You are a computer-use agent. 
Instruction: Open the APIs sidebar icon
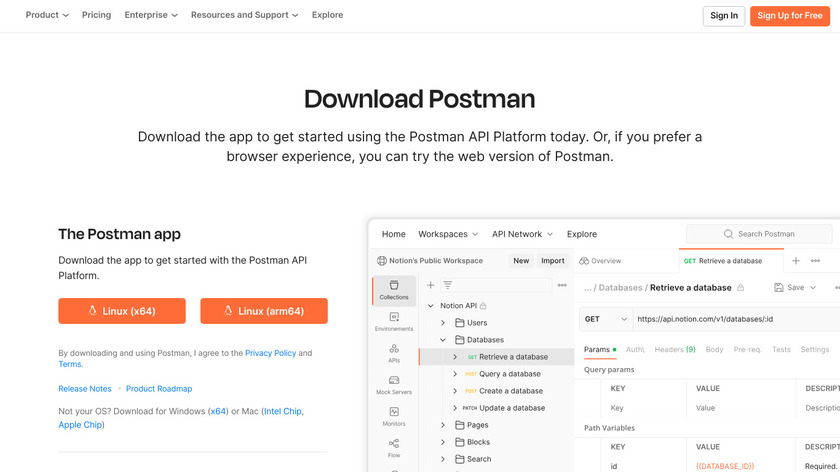(394, 353)
